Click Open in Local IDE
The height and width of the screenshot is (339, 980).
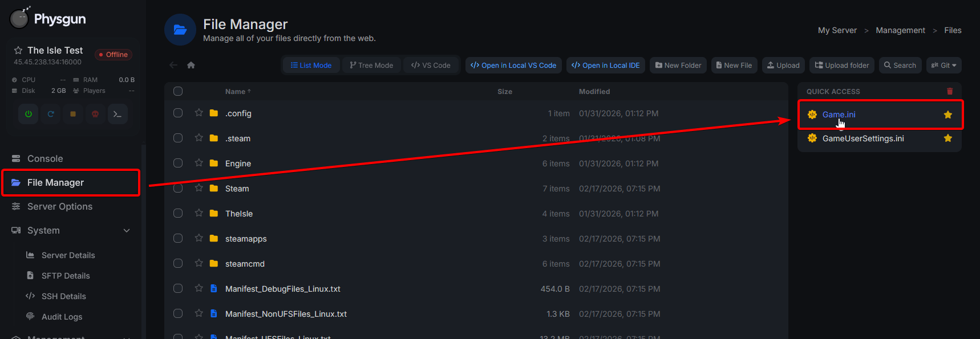606,66
